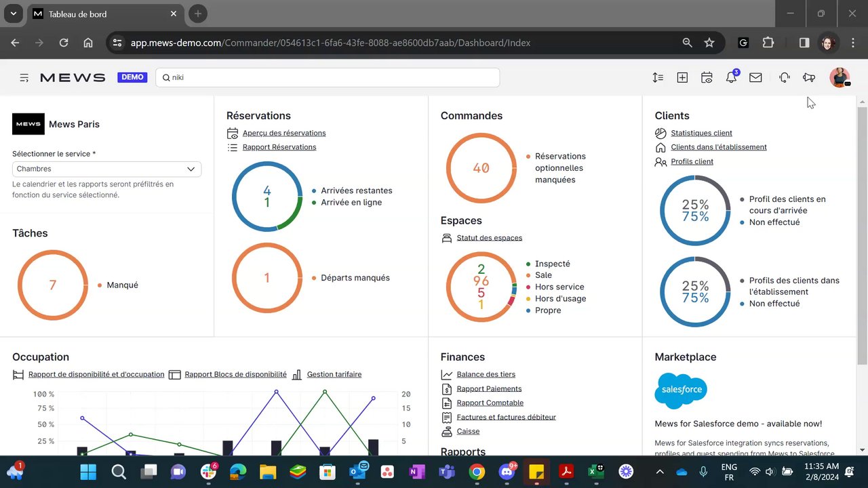Click the browser home button
The image size is (868, 488).
pos(88,43)
